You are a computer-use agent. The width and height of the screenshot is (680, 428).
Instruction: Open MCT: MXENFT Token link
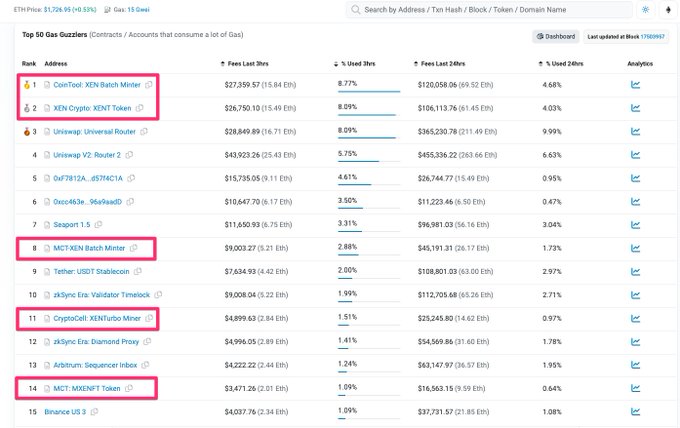coord(87,389)
